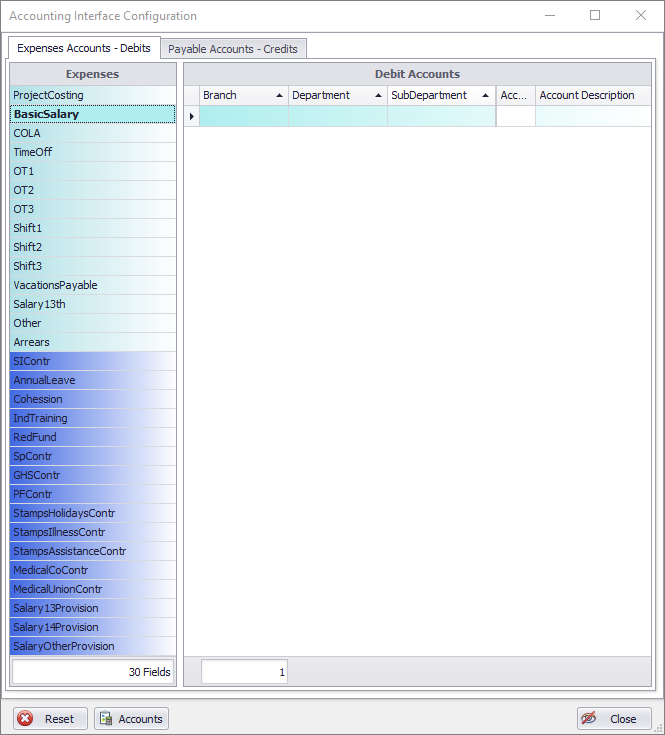Viewport: 665px width, 735px height.
Task: Click the Account Description cell in first row
Action: (593, 116)
